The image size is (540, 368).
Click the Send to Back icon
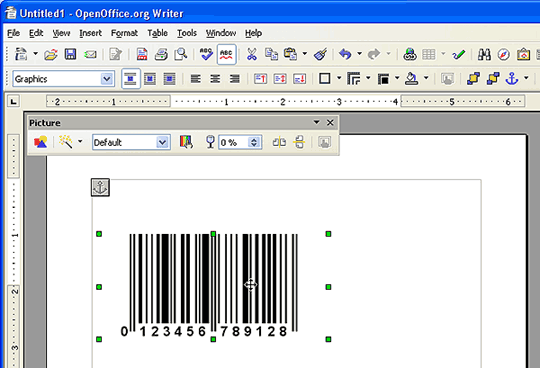pyautogui.click(x=493, y=79)
